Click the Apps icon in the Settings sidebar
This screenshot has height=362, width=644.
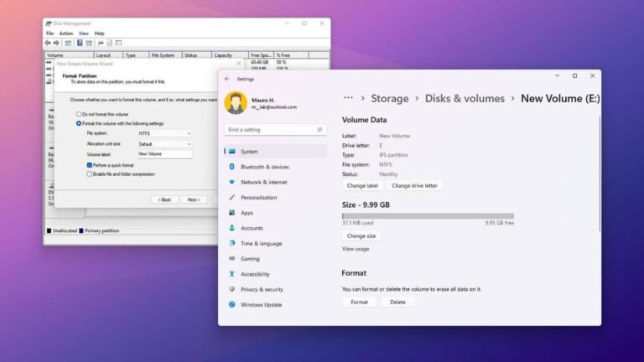click(232, 213)
